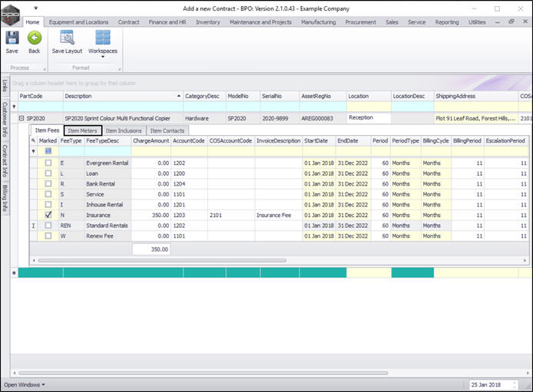Open the Open Windows dropdown
Image resolution: width=533 pixels, height=392 pixels.
tap(25, 384)
